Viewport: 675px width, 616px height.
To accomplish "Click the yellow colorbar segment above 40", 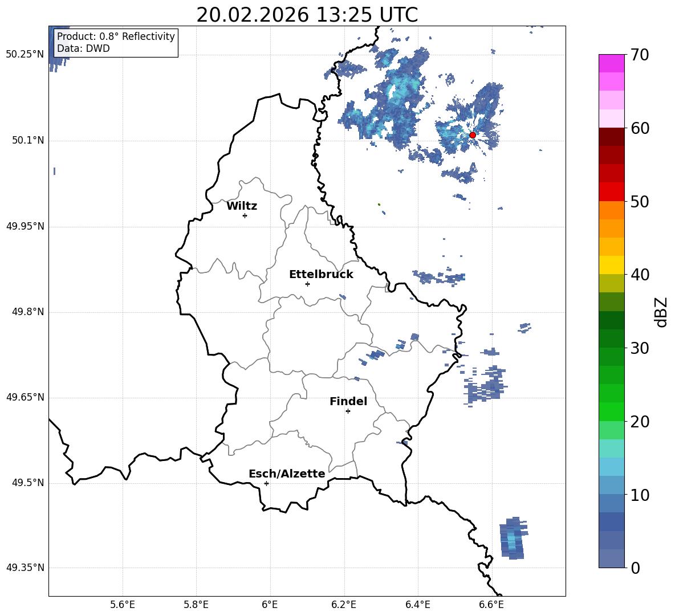I will (x=611, y=265).
